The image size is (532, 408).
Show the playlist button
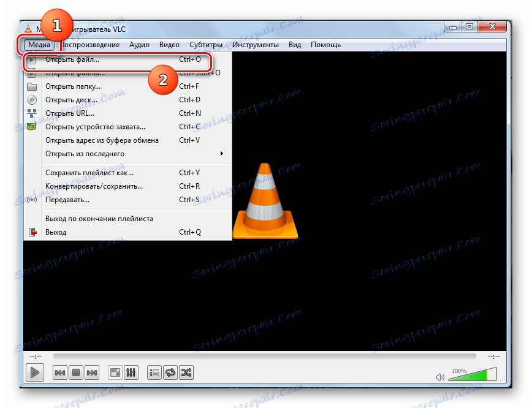(154, 373)
